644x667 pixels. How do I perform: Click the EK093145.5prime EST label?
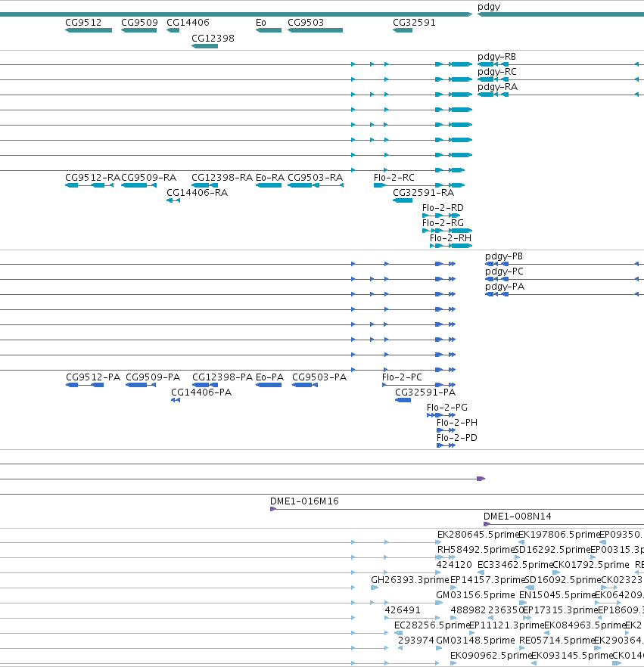point(571,656)
